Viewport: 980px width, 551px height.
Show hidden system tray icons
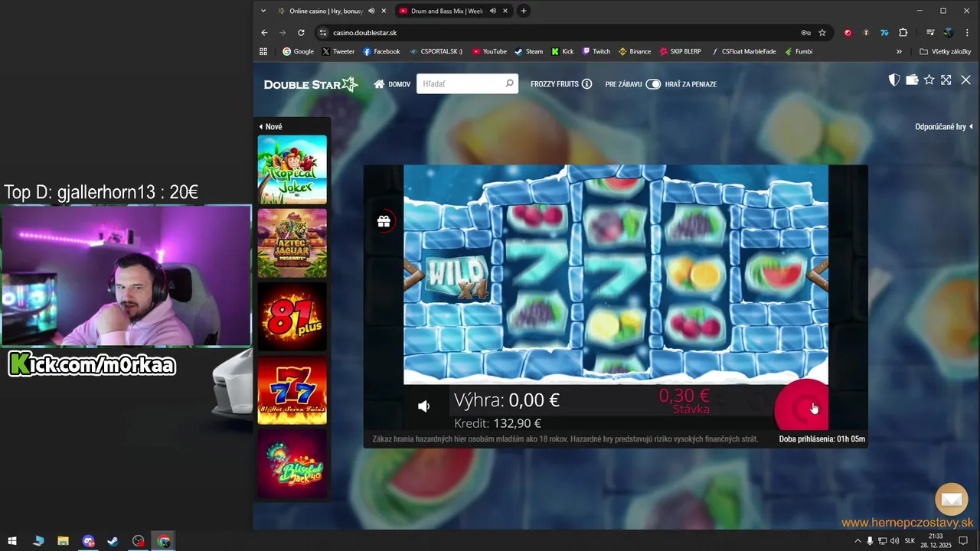(857, 541)
